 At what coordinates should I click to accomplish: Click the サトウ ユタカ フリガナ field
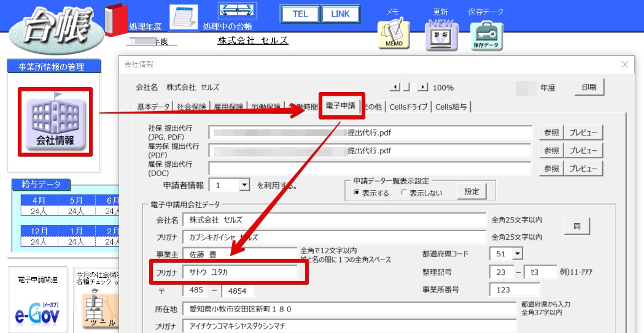[240, 272]
